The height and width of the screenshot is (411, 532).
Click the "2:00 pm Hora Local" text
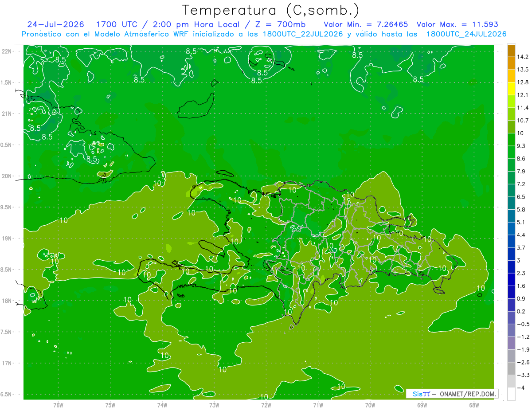point(196,24)
